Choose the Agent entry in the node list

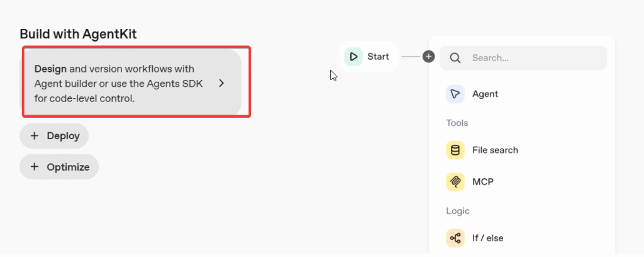point(485,94)
